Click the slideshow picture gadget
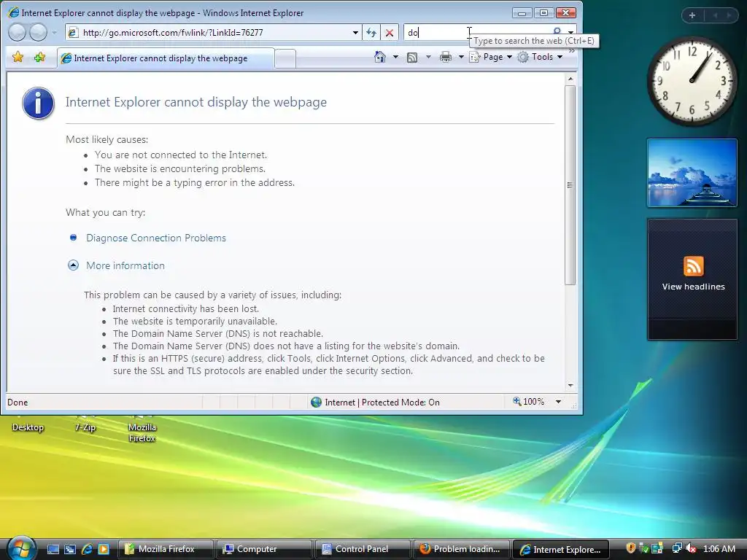The width and height of the screenshot is (747, 560). pyautogui.click(x=692, y=173)
